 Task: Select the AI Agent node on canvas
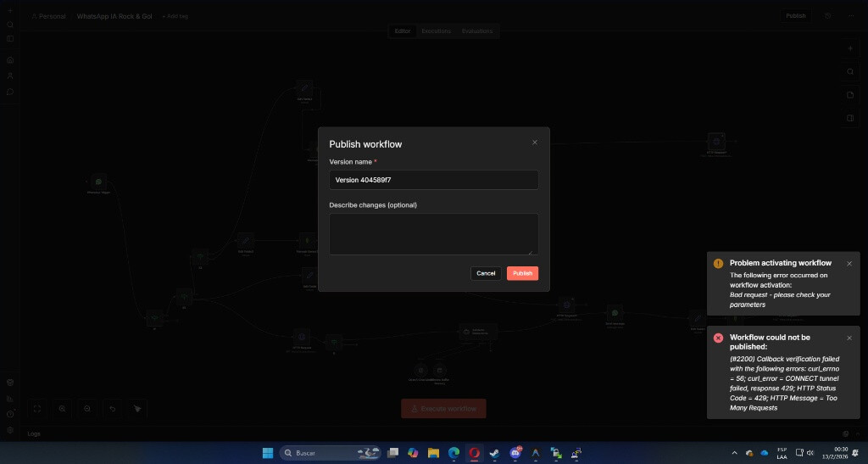tap(478, 332)
